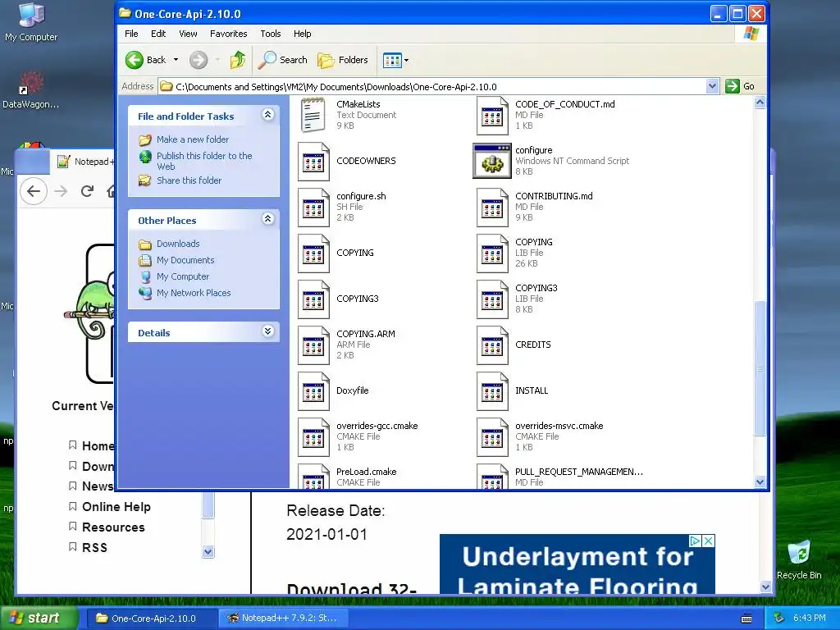The height and width of the screenshot is (630, 840).
Task: Open the Views icon button
Action: pyautogui.click(x=392, y=60)
